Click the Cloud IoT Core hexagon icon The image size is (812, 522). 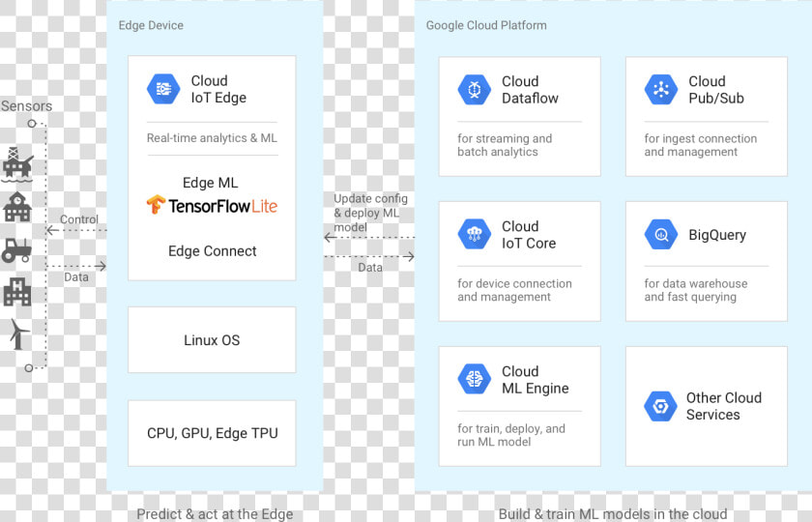(x=474, y=234)
